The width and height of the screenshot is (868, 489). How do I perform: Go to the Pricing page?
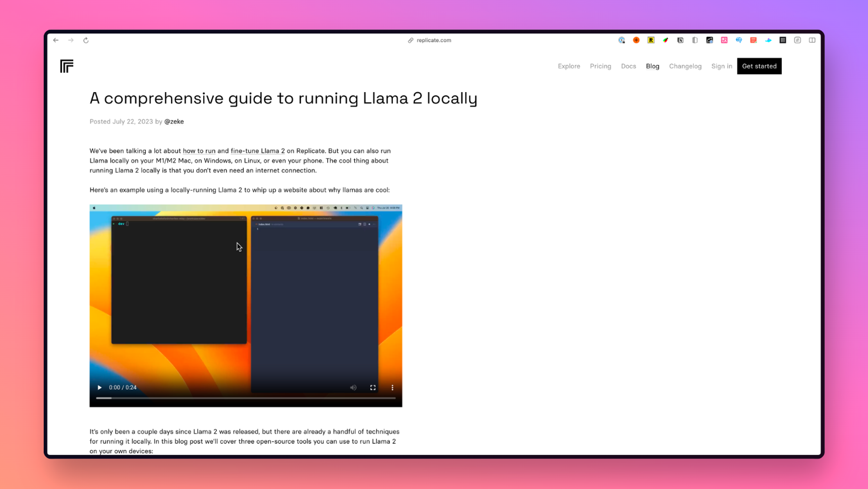click(600, 66)
